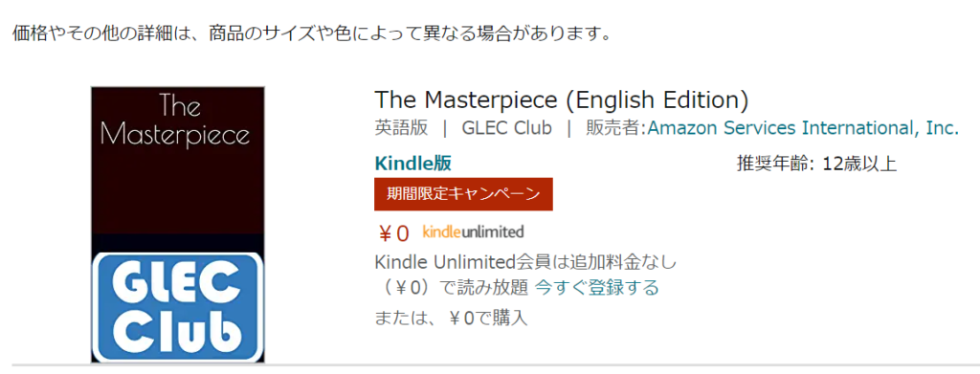This screenshot has height=374, width=980.
Task: Open the Amazon Services International, Inc. seller link
Action: 803,128
